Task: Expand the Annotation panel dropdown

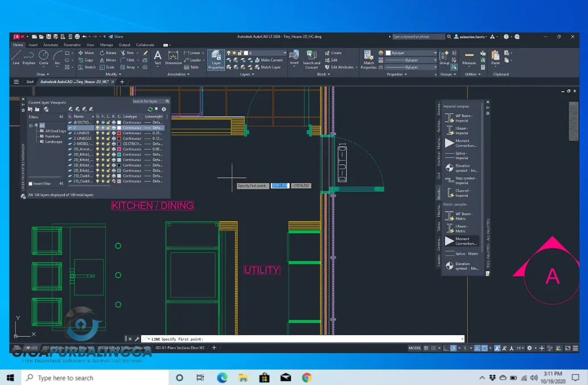Action: coord(178,74)
